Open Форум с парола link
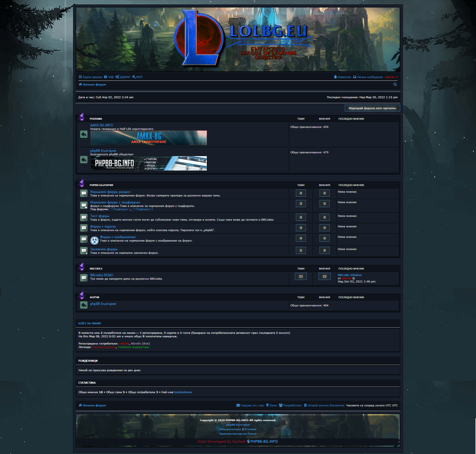 103,226
